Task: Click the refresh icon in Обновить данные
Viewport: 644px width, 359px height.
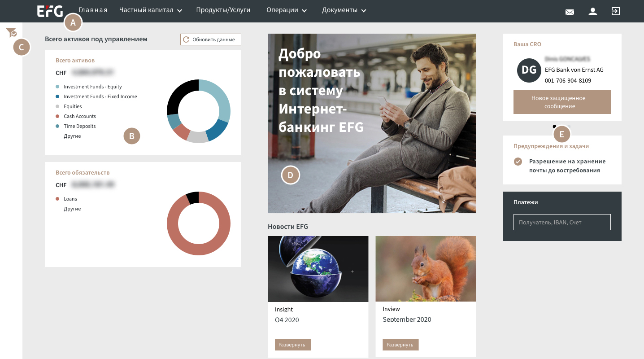Action: [x=186, y=39]
